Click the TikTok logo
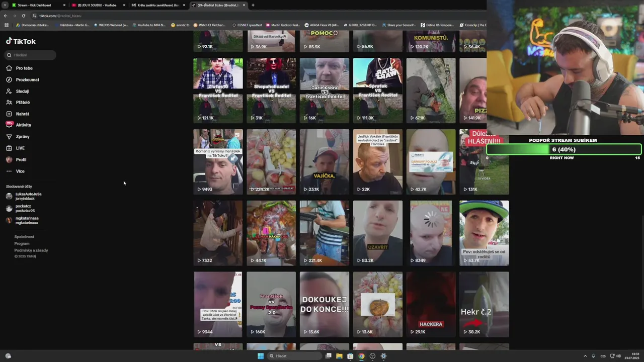 click(x=21, y=41)
